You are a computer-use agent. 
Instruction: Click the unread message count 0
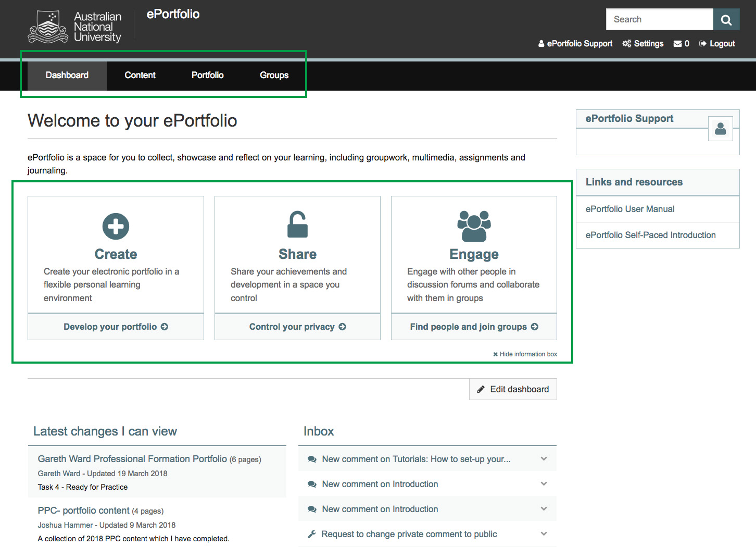(x=687, y=44)
